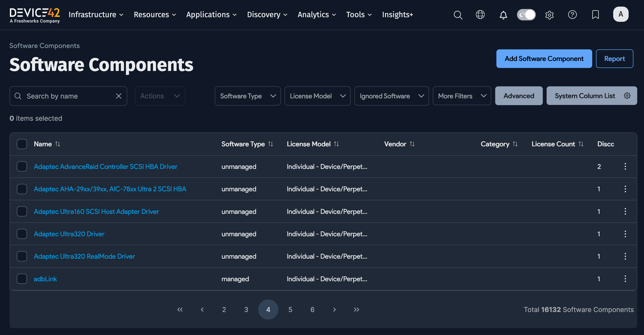Open the global search magnifier icon
The height and width of the screenshot is (335, 644).
[458, 15]
